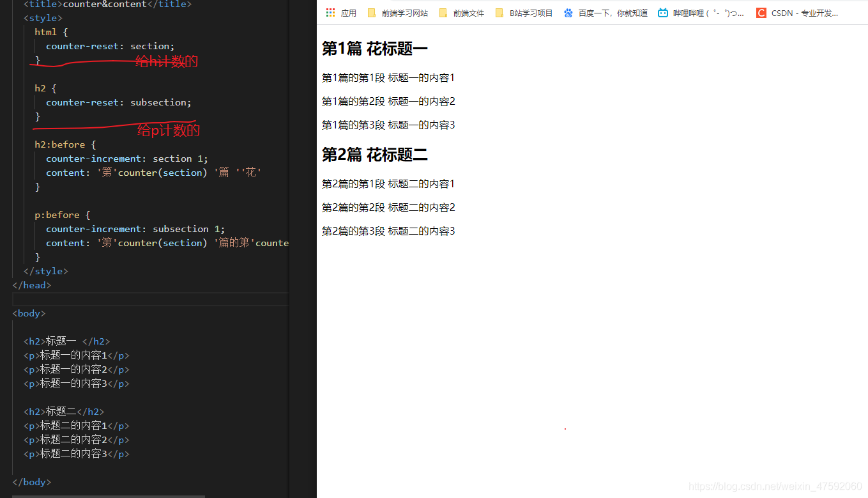Click the code line <h2>标题二</h2>
Screen dimensions: 868x498
[x=64, y=412]
